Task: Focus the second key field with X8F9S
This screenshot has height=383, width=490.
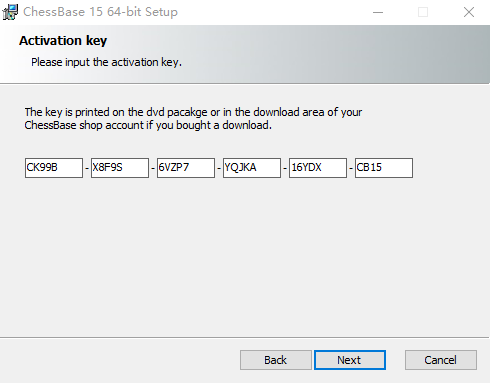Action: tap(120, 168)
